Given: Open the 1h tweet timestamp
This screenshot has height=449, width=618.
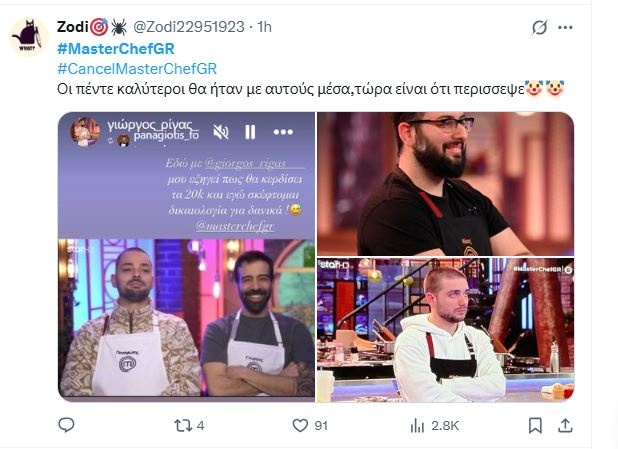Looking at the screenshot, I should point(264,27).
